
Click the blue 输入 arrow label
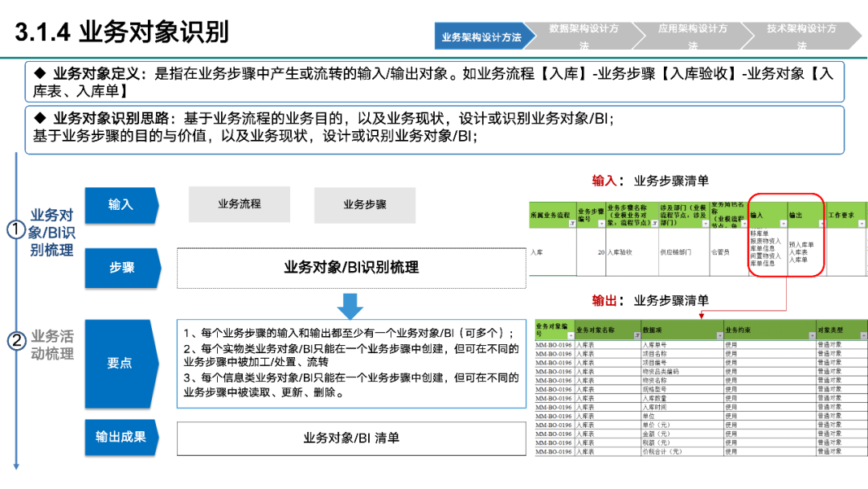[x=121, y=205]
